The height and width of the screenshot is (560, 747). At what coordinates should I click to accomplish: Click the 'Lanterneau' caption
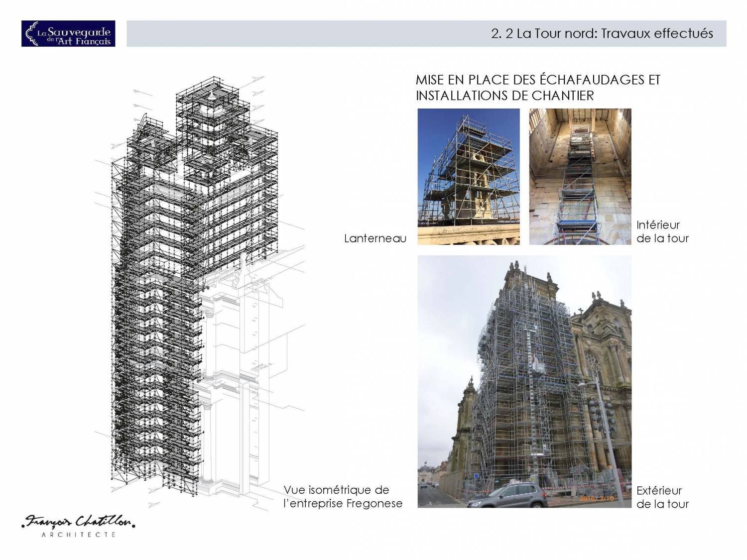point(375,238)
